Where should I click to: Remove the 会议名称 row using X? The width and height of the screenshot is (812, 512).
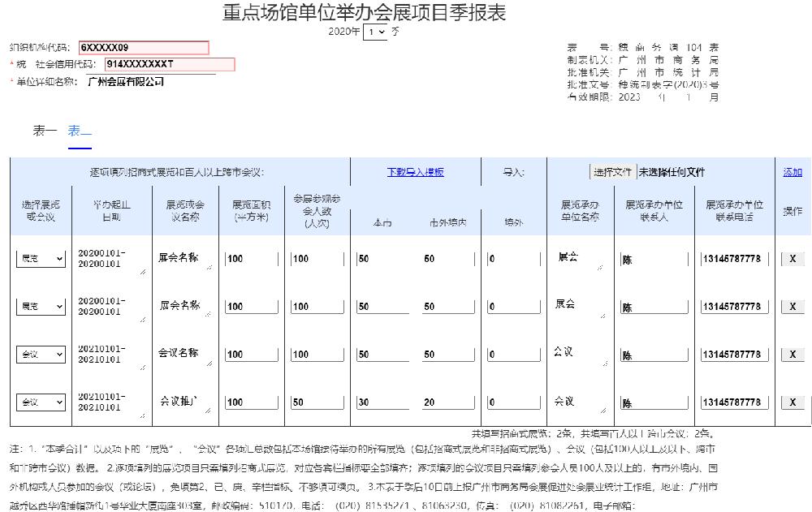coord(793,355)
